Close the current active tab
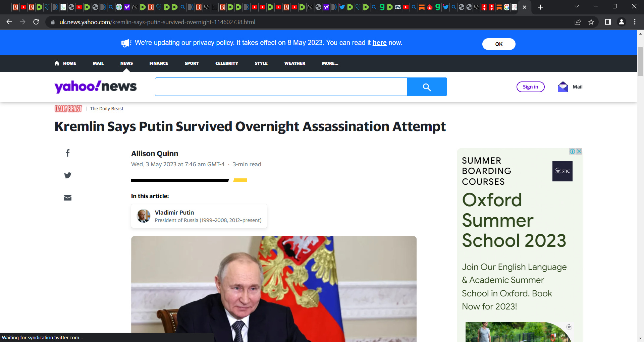 [524, 7]
